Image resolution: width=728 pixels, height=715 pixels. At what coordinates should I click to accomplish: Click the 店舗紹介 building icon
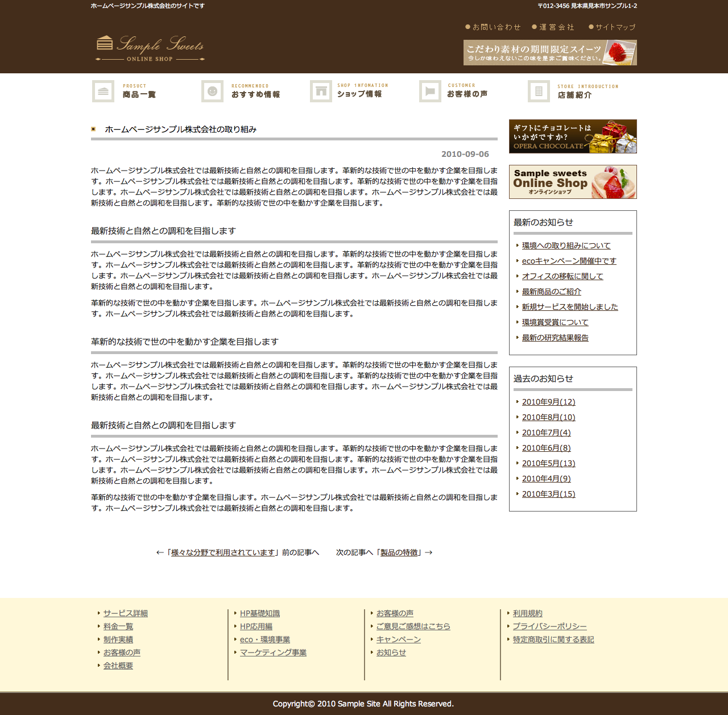click(x=539, y=92)
